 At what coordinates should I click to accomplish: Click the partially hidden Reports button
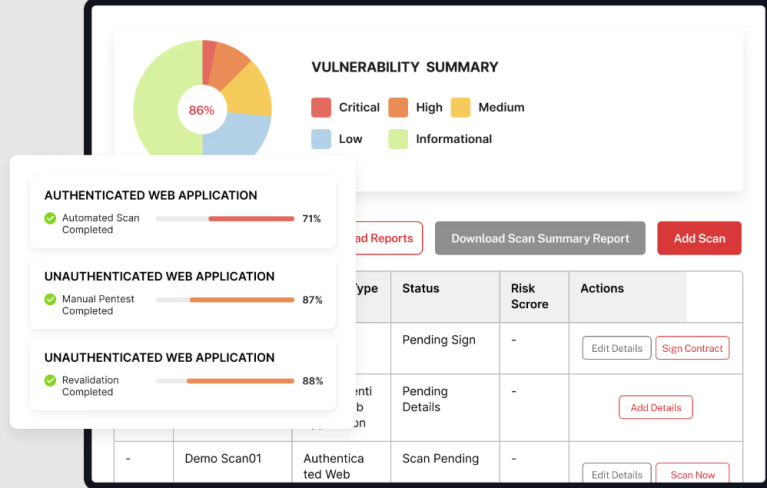coord(389,238)
